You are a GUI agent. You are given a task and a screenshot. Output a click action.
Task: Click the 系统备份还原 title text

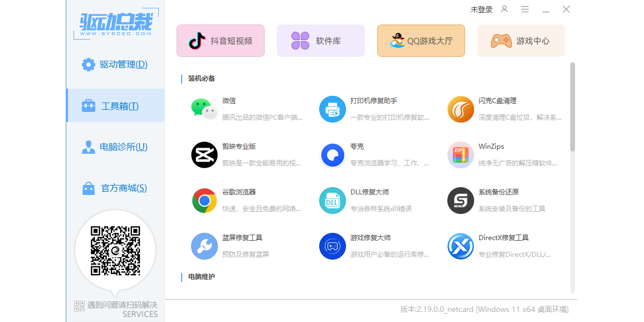499,192
